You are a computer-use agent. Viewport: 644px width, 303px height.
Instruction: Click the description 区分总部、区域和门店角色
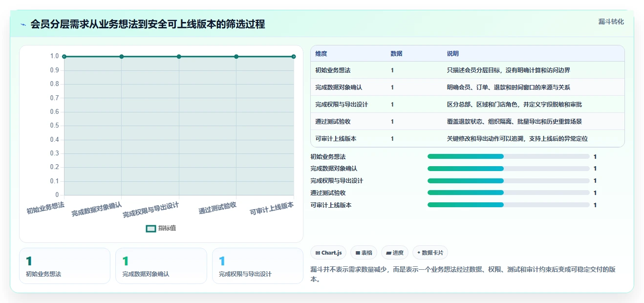pos(482,105)
